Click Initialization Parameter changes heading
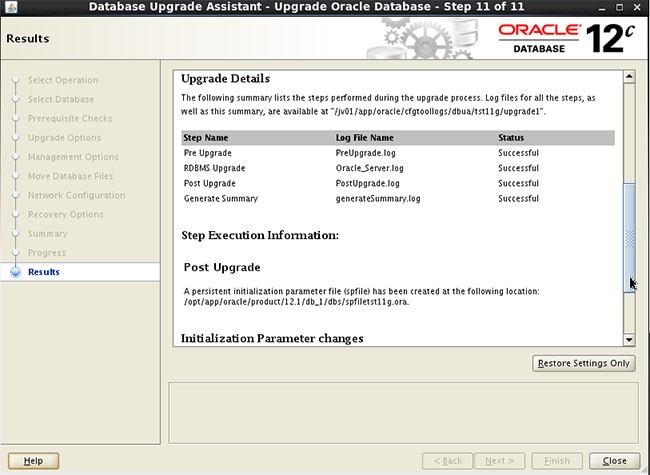The image size is (650, 475). pos(272,338)
